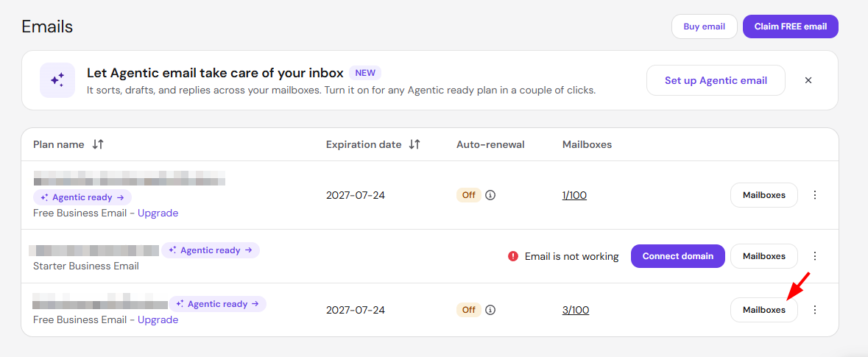Sort the table by Expiration date
The image size is (868, 357).
coord(414,144)
